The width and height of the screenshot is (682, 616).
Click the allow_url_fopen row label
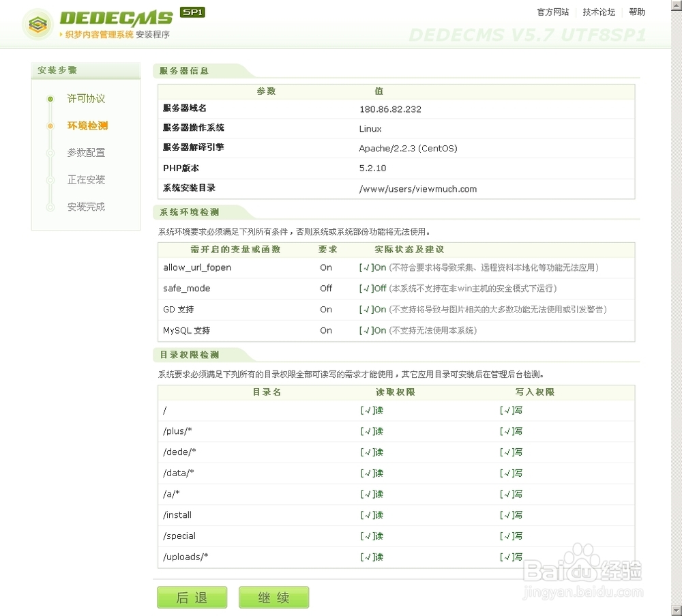[x=197, y=267]
